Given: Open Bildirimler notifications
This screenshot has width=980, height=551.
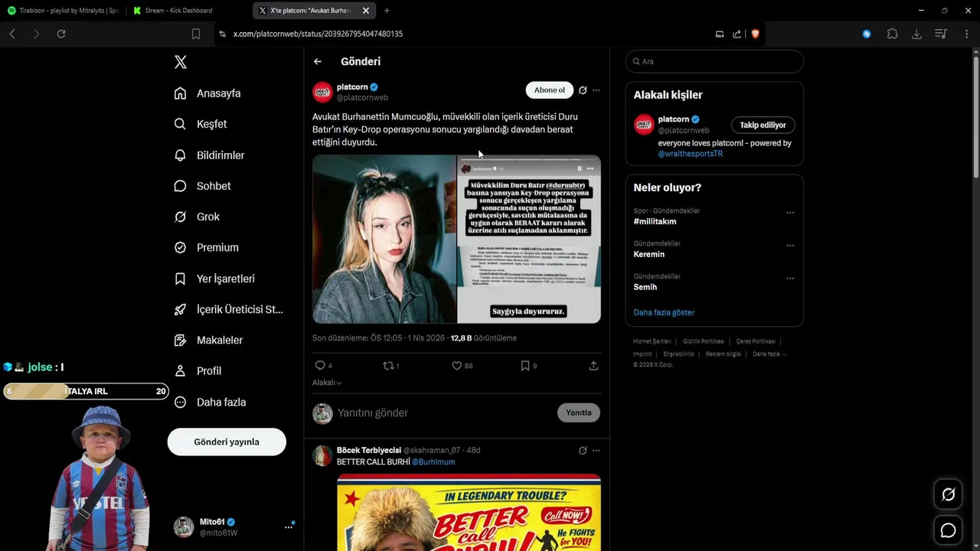Looking at the screenshot, I should pyautogui.click(x=209, y=155).
